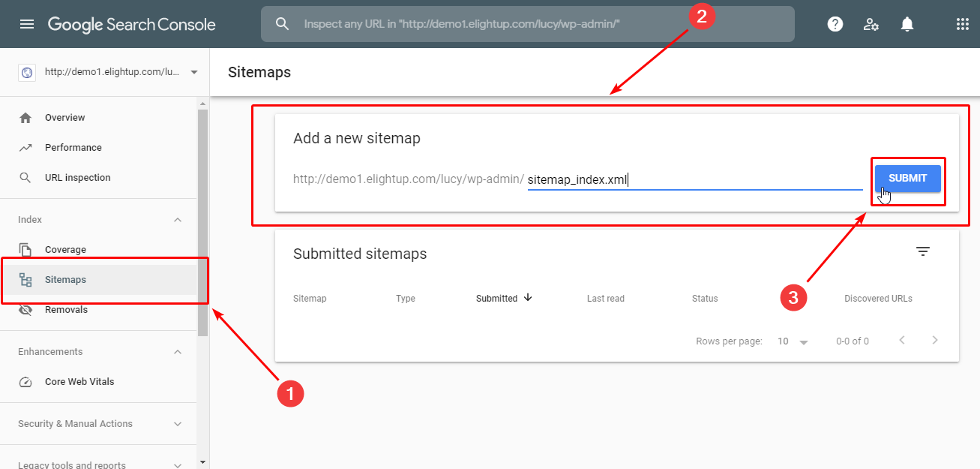This screenshot has height=469, width=980.
Task: Click the property globe icon
Action: pos(27,73)
